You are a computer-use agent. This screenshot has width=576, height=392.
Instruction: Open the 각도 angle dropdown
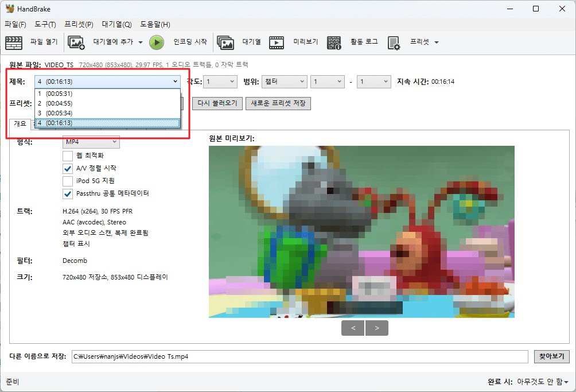(x=220, y=81)
